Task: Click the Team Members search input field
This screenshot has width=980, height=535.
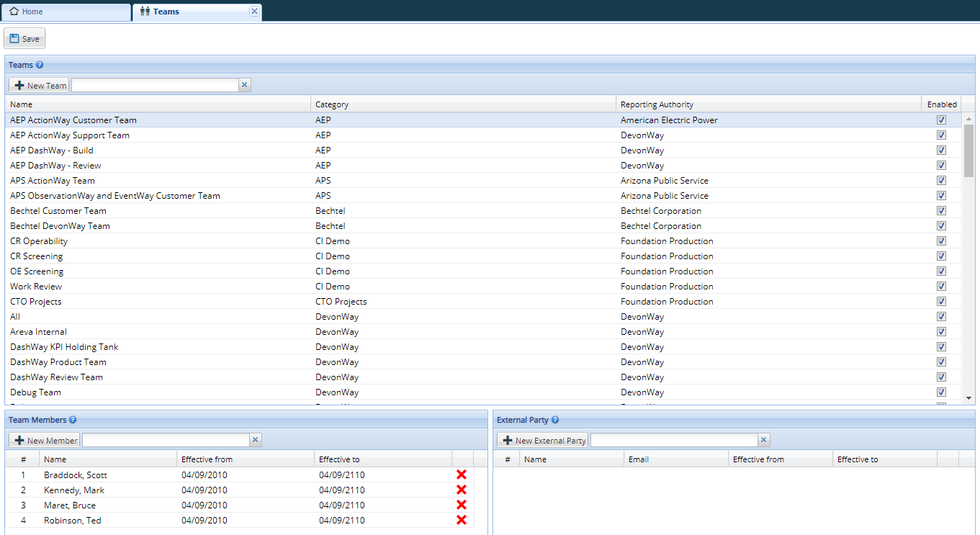Action: [166, 440]
